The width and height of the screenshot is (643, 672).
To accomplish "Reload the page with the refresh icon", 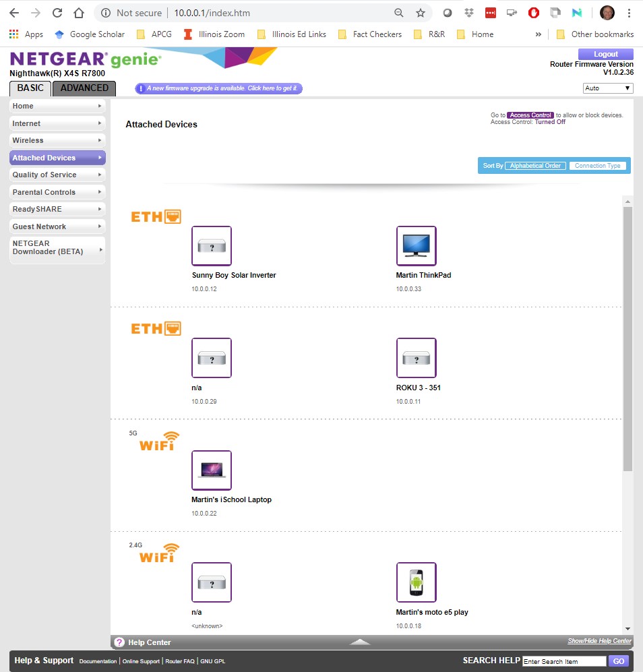I will (57, 13).
